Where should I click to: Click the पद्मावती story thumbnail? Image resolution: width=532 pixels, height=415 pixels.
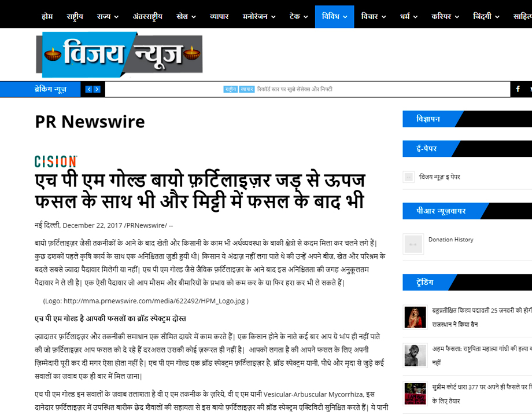click(x=415, y=317)
